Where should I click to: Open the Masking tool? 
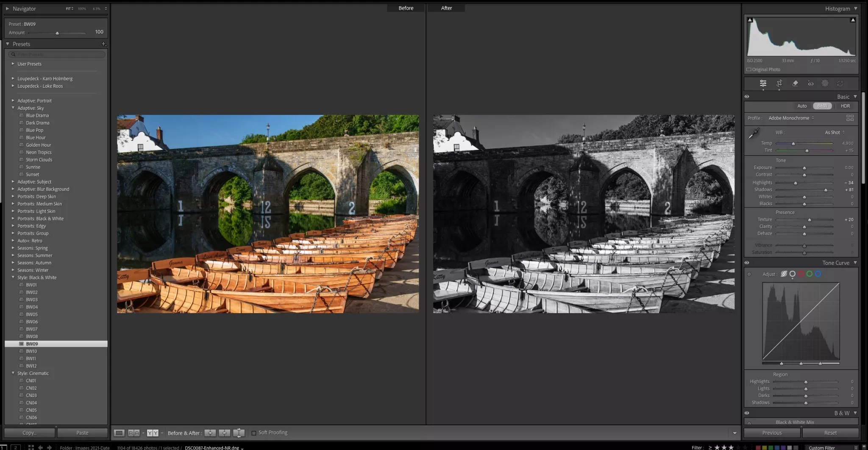click(825, 83)
